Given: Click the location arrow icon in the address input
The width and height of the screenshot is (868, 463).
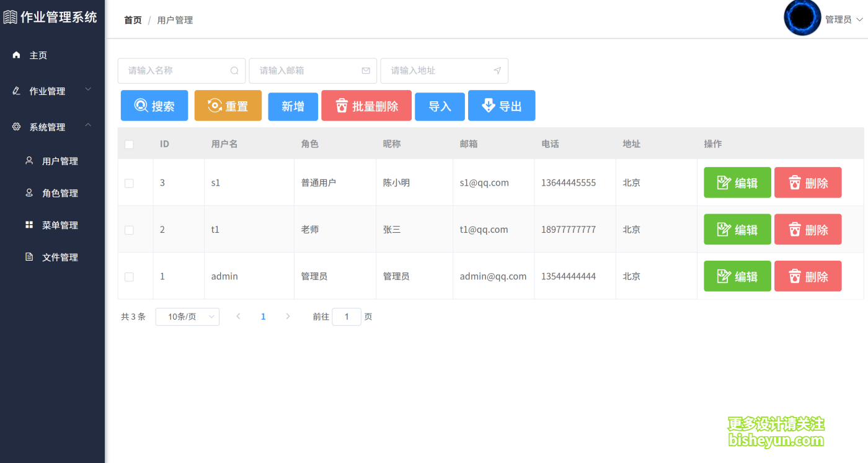Looking at the screenshot, I should (x=497, y=71).
